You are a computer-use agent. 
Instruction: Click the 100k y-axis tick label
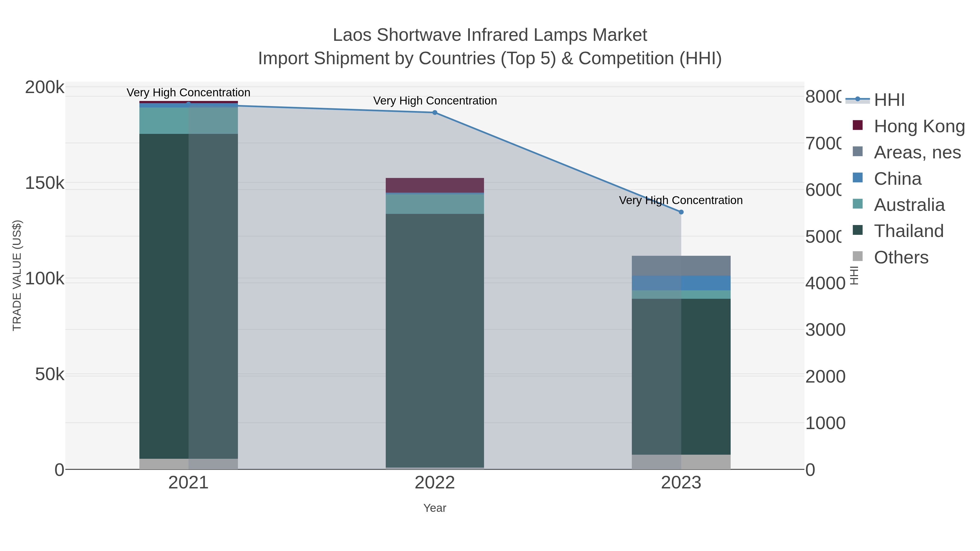coord(45,279)
